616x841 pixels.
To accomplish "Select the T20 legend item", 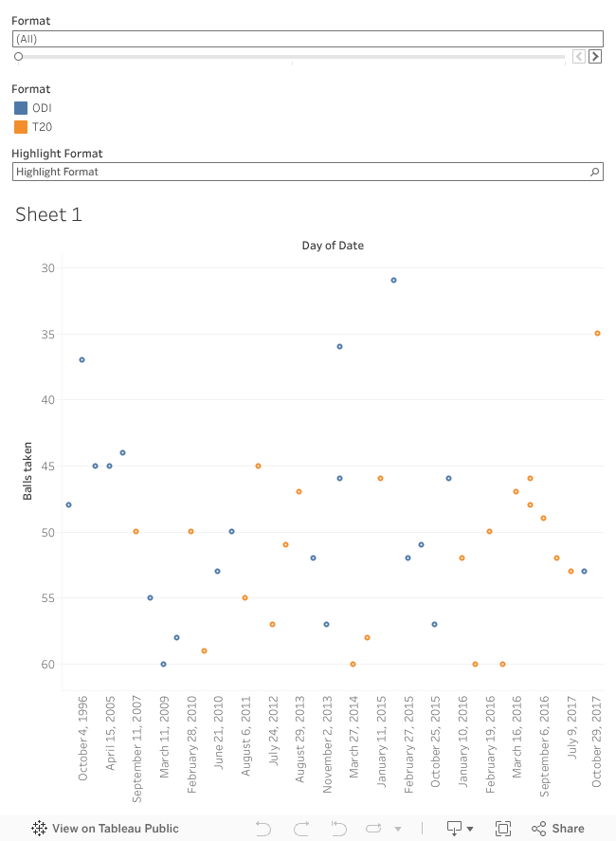I will [x=42, y=126].
